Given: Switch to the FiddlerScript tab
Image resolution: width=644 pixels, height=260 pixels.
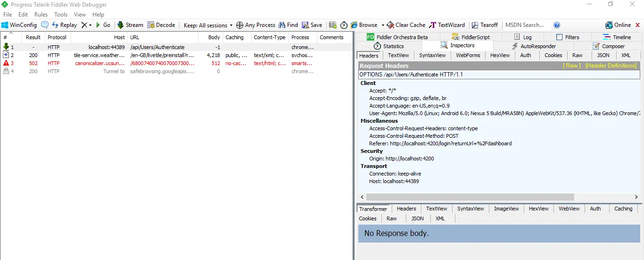Looking at the screenshot, I should coord(470,37).
